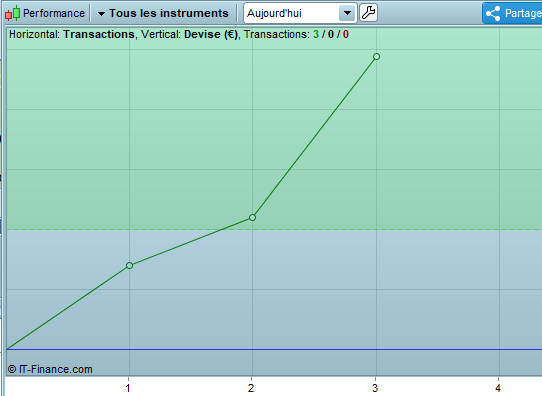Screen dimensions: 542x396
Task: Click the red losing transactions count 0
Action: [x=346, y=34]
